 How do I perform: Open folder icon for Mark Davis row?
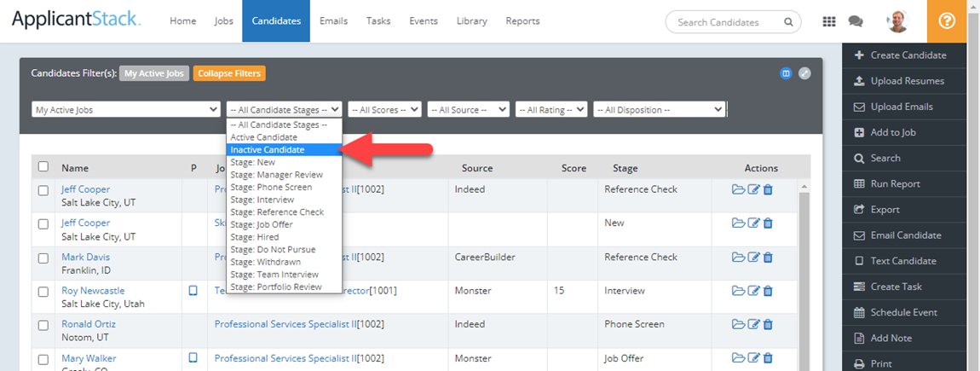point(738,257)
